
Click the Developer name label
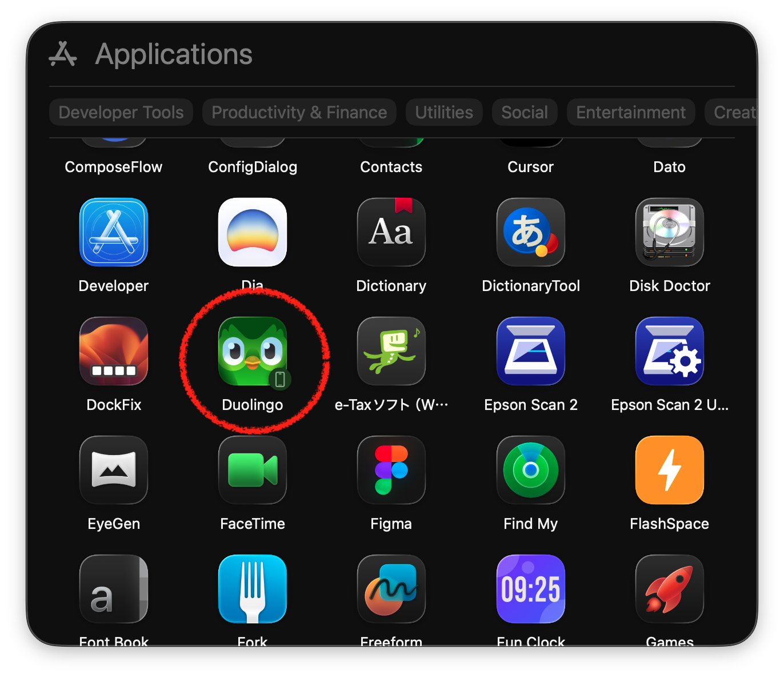pos(114,286)
